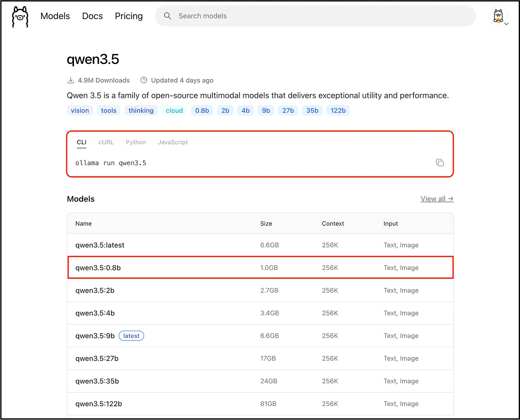Open the Models navigation link

point(55,16)
